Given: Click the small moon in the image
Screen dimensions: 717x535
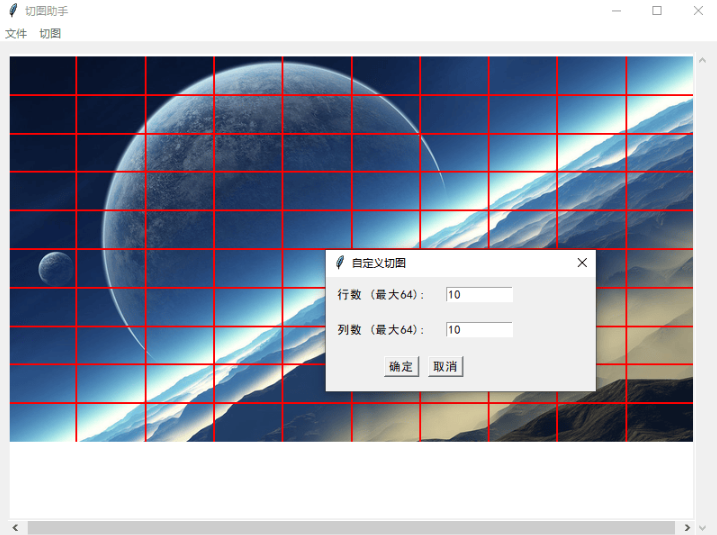Looking at the screenshot, I should click(56, 269).
